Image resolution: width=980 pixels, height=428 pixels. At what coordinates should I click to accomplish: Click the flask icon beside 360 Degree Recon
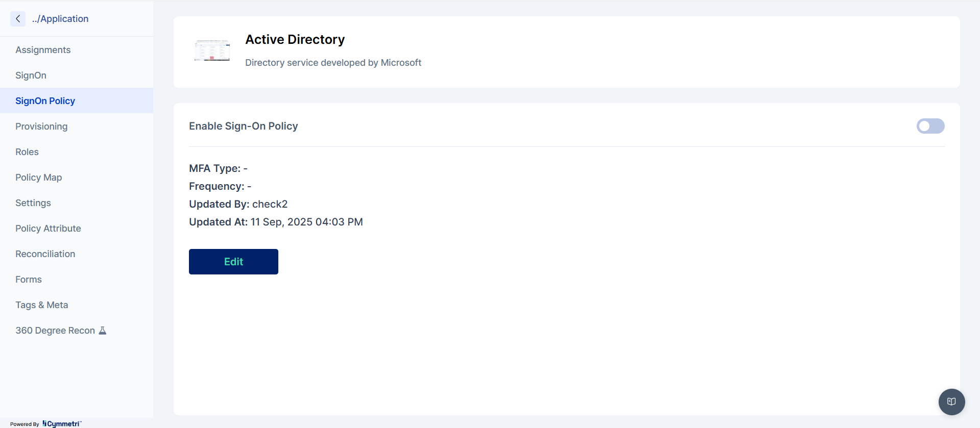(x=103, y=331)
